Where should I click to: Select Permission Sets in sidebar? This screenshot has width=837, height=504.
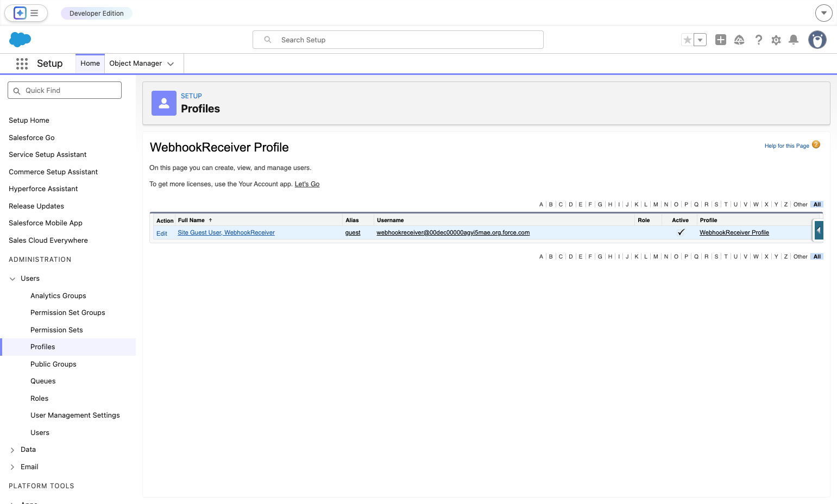point(56,330)
